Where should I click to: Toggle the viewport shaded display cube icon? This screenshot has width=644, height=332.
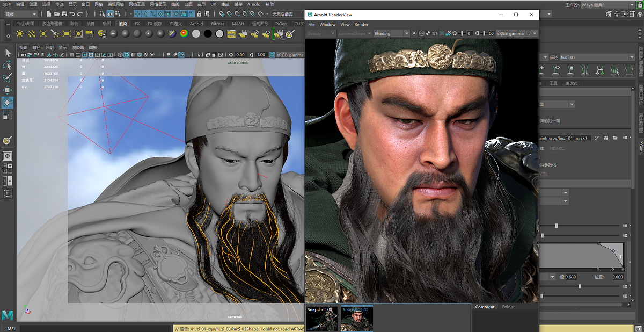click(x=127, y=55)
